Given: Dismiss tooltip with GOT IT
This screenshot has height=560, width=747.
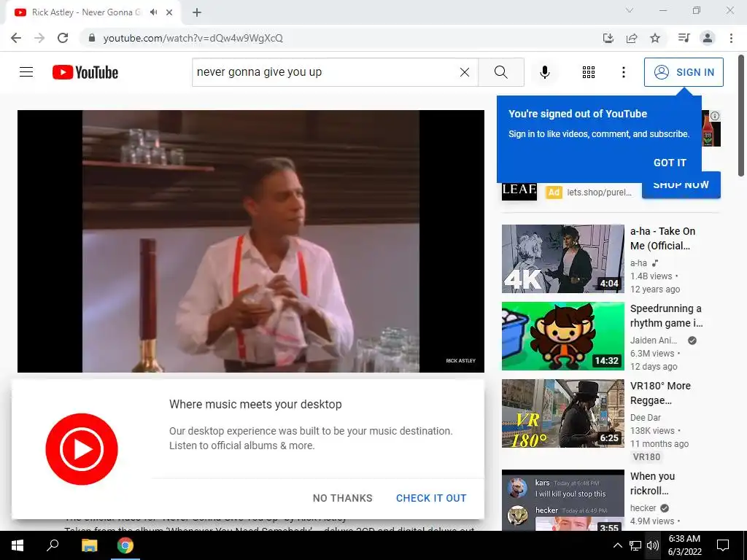Looking at the screenshot, I should click(670, 163).
